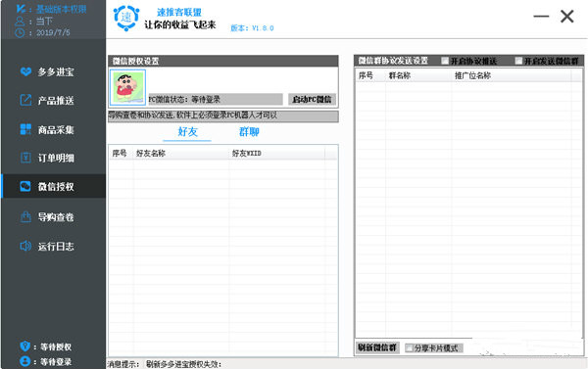The image size is (588, 369).
Task: Click the cartoon avatar thumbnail
Action: 127,87
